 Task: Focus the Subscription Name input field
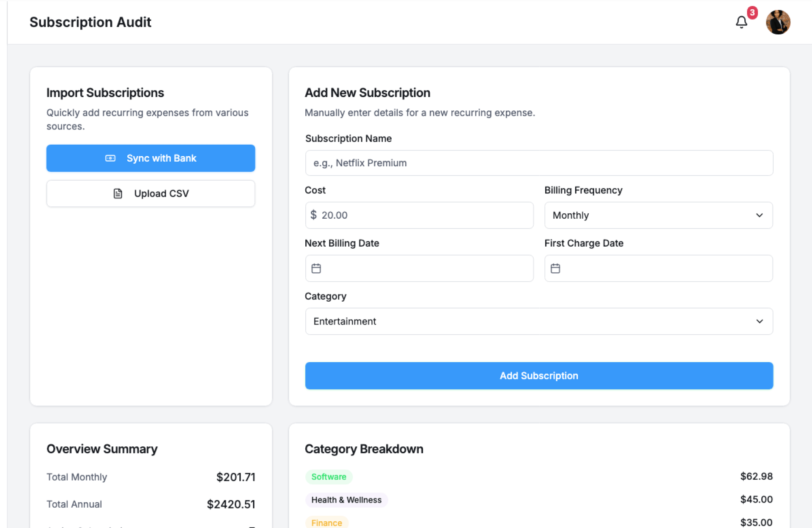(539, 163)
